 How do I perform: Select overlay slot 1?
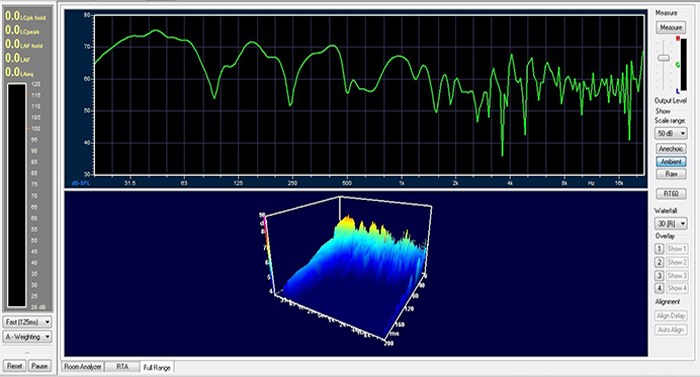click(x=659, y=249)
